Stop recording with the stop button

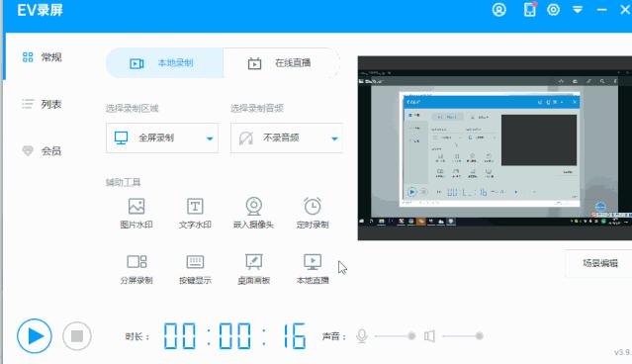coord(77,335)
